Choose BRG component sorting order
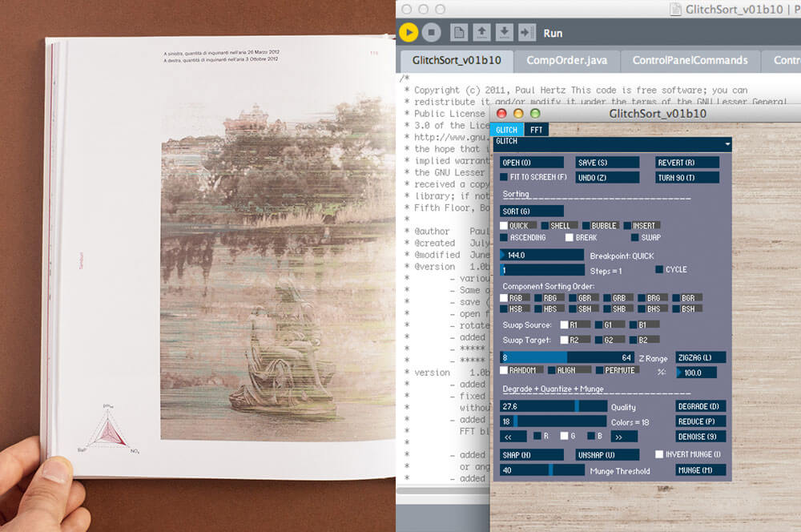 (x=642, y=298)
